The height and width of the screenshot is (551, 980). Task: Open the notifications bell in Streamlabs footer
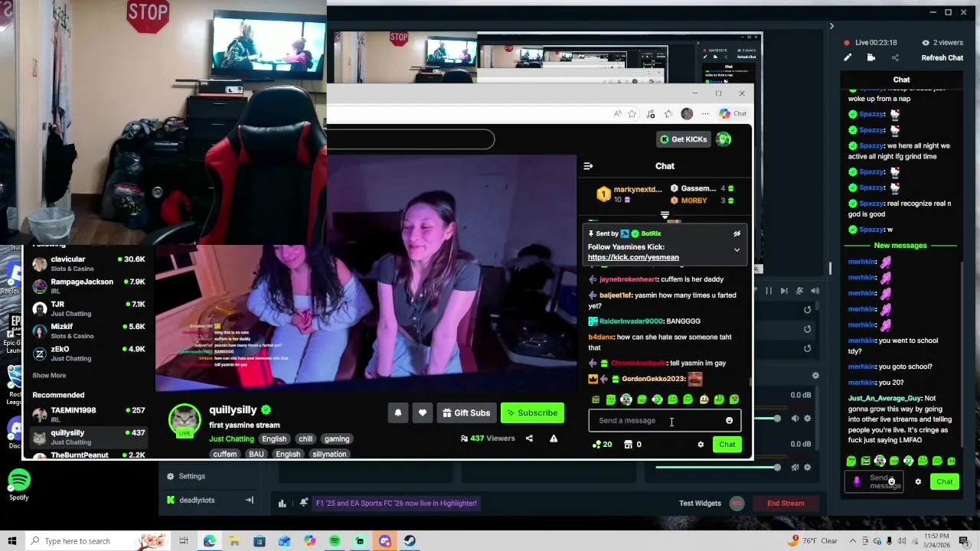coord(304,503)
